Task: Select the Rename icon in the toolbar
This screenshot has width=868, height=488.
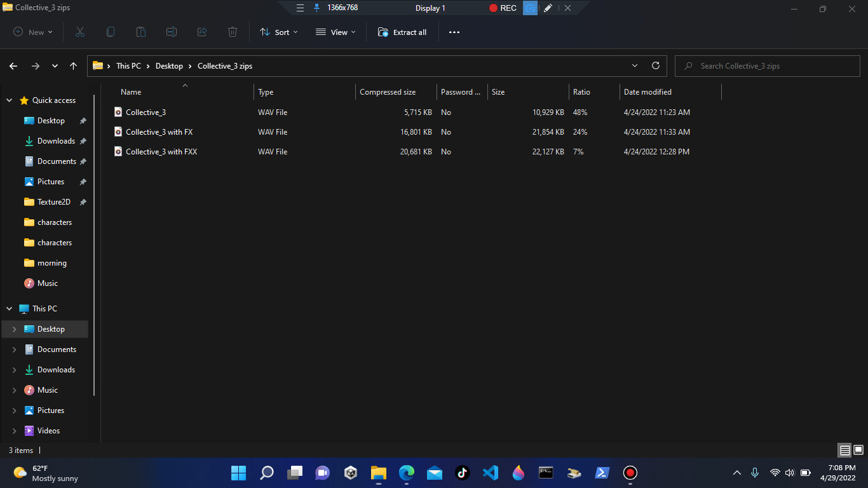Action: [171, 32]
